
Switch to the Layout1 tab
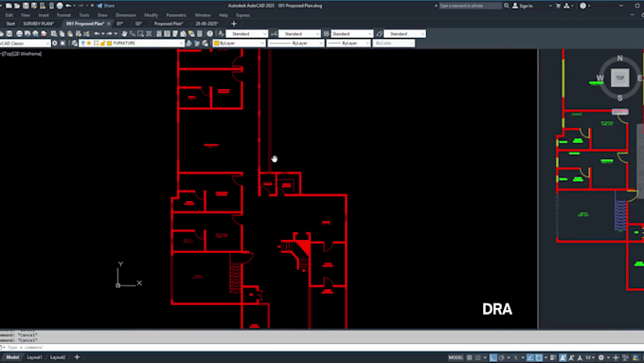(34, 357)
